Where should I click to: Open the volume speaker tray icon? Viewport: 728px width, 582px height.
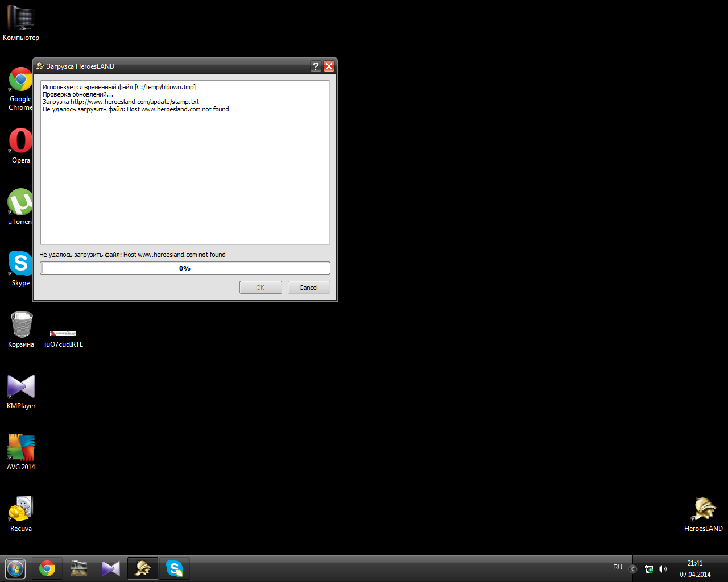663,569
